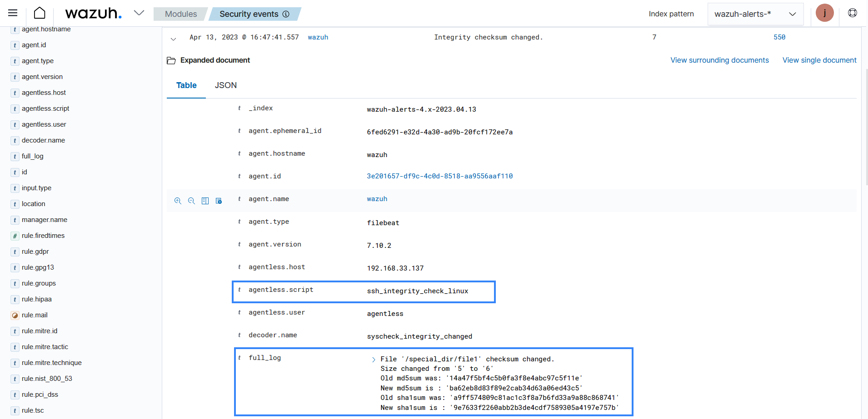Click View surrounding documents
This screenshot has width=868, height=419.
pos(719,60)
